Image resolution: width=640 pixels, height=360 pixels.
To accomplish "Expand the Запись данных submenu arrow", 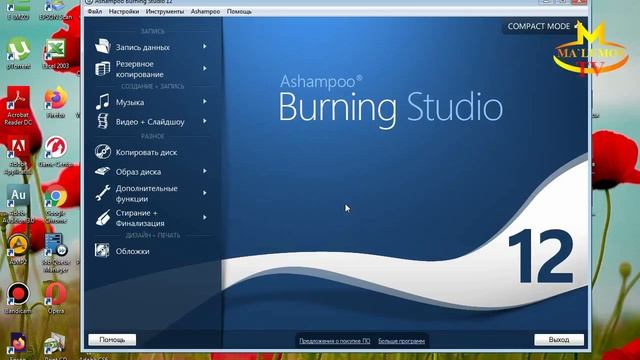I will [204, 47].
